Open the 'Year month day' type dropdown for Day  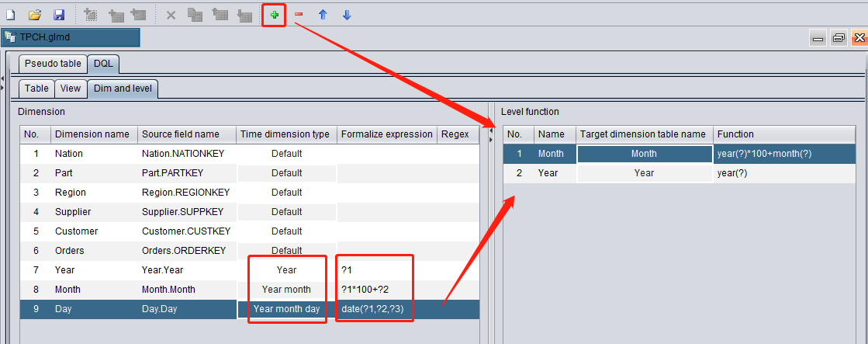[x=287, y=308]
